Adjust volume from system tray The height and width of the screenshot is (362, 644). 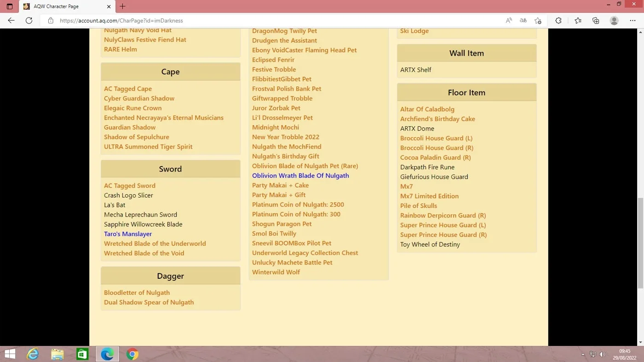[x=603, y=355]
